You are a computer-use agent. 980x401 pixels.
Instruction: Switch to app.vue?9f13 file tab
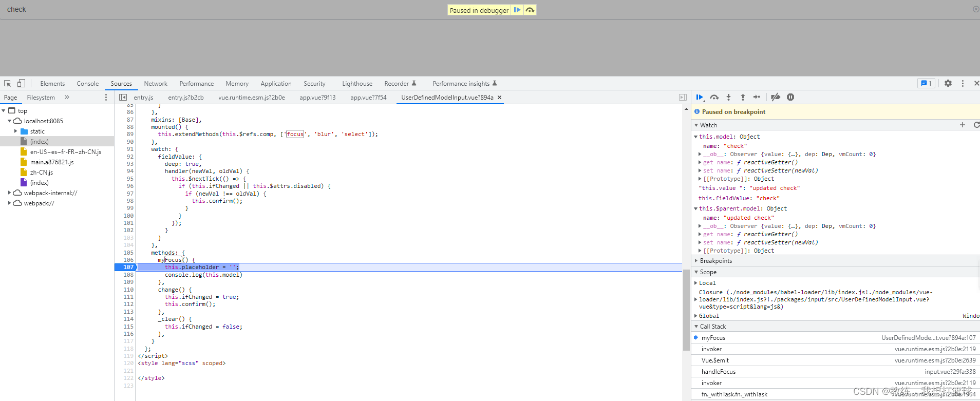point(317,98)
